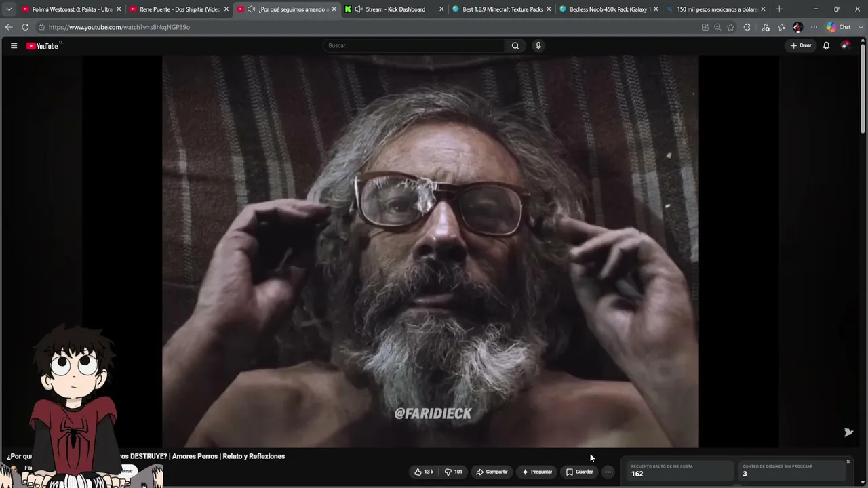Image resolution: width=868 pixels, height=488 pixels.
Task: Open the three-dot more actions menu under video
Action: click(608, 472)
